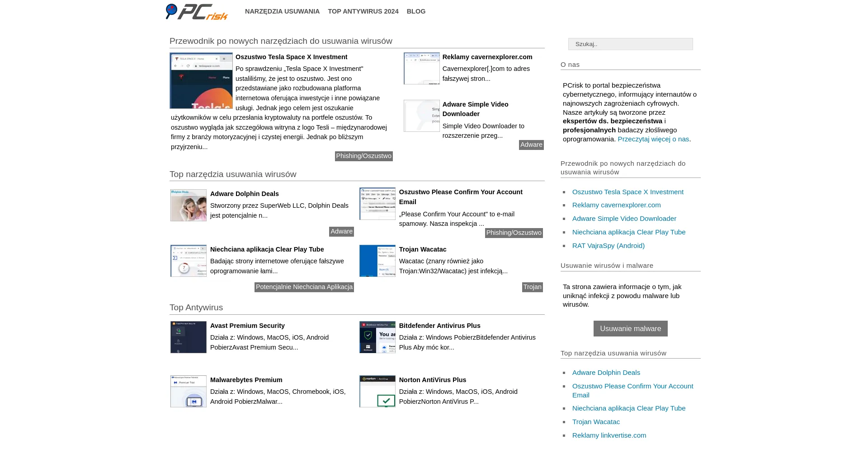Viewport: 868px width, 453px height.
Task: Click the Adware tag under Dolphin Deals
Action: pos(341,231)
